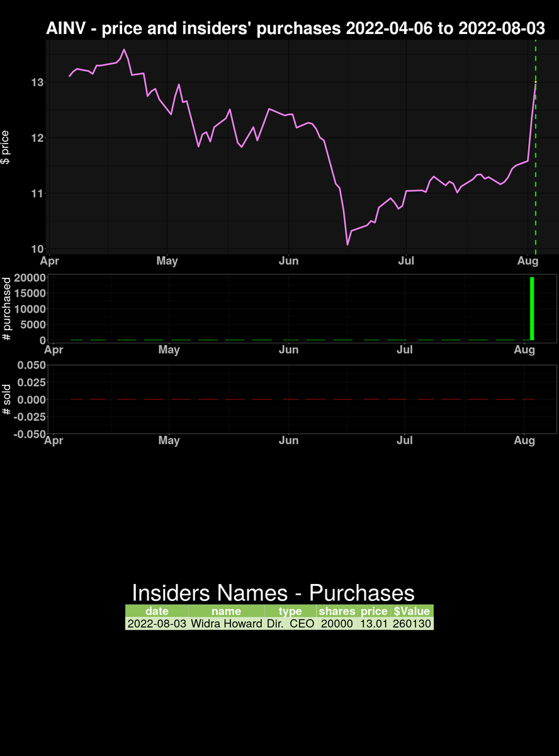Click 'Aug' label under the price chart
Viewport: 559px width, 756px height.
[528, 261]
